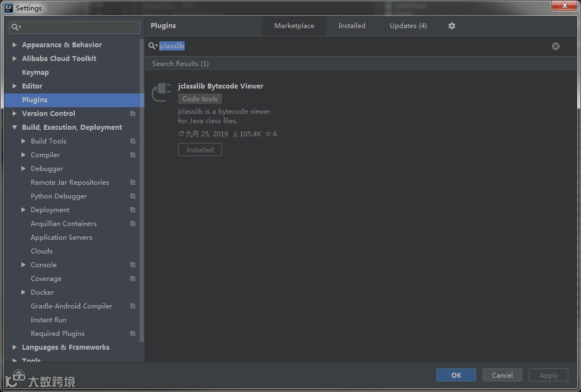The image size is (581, 392).
Task: Expand the Debugger node
Action: 23,168
